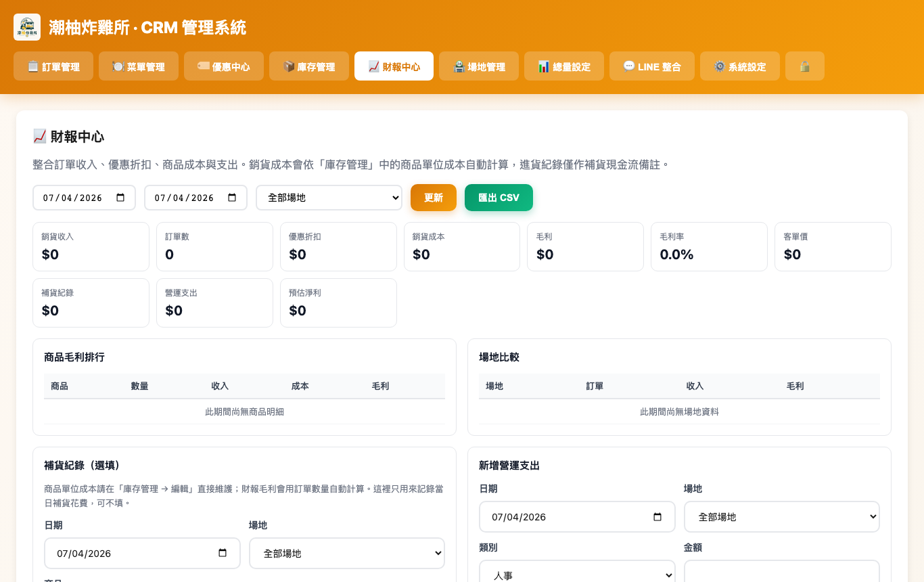Expand the 全部場地 report filter dropdown

pos(329,198)
